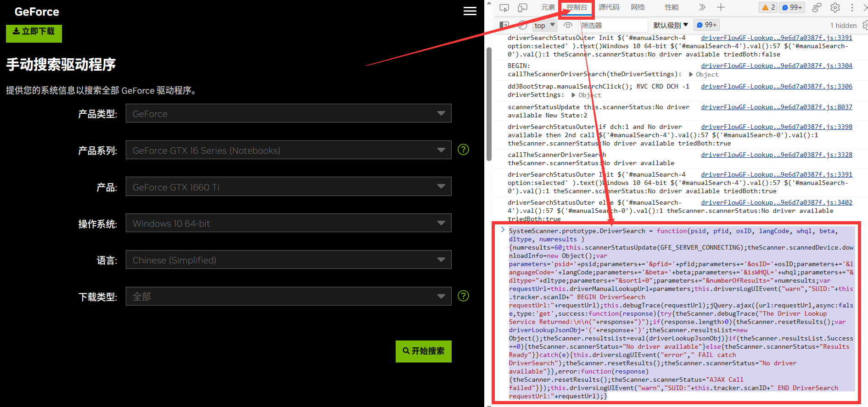Click the feedback people icon in DevTools
This screenshot has width=868, height=407.
[817, 7]
